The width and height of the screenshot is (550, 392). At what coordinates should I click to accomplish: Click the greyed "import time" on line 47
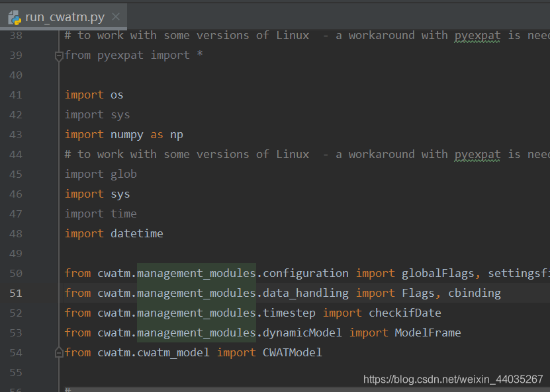click(x=101, y=214)
